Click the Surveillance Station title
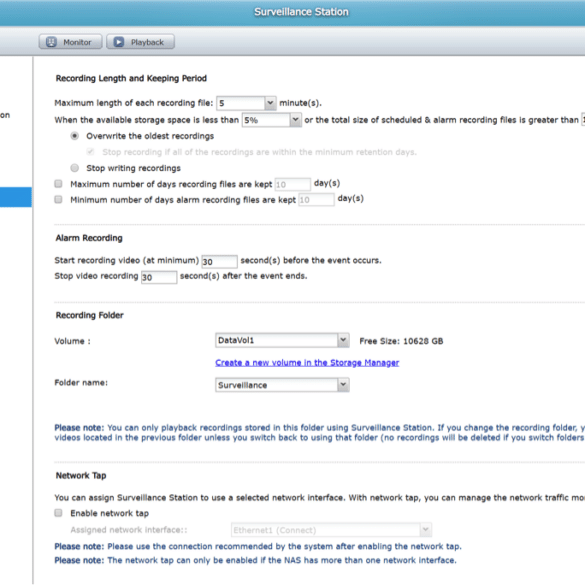Screen dimensions: 585x585 click(x=301, y=12)
